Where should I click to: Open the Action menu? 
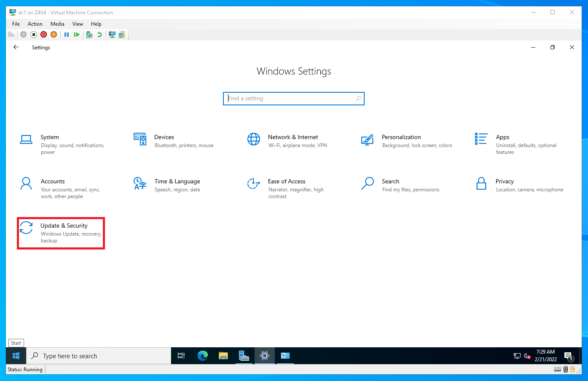[35, 24]
